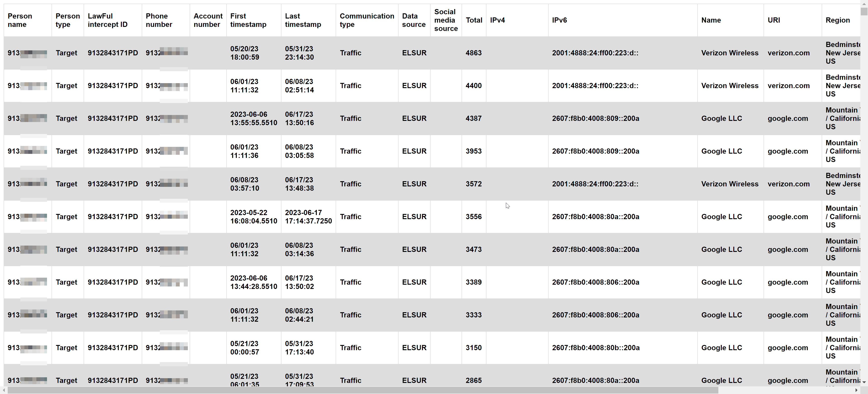Screen dimensions: 868x394
Task: Select the Social media source header
Action: [446, 20]
